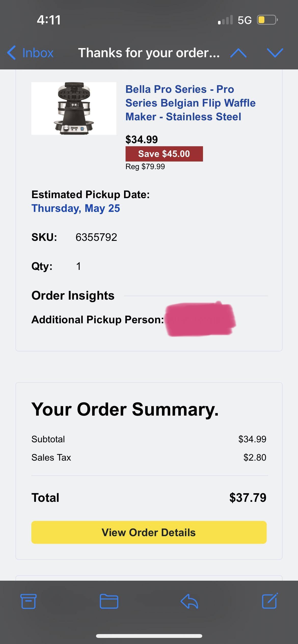
Task: Tap the Save $45.00 red badge
Action: [164, 154]
